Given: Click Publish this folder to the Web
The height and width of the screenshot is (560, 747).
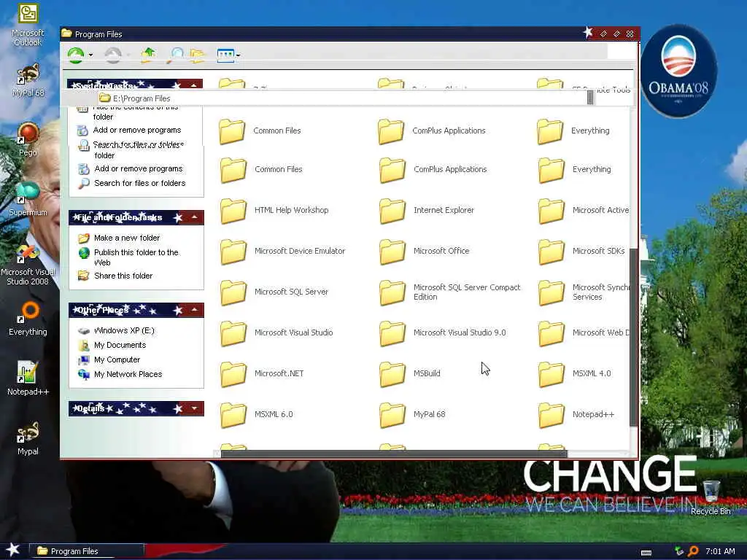Looking at the screenshot, I should (x=136, y=257).
